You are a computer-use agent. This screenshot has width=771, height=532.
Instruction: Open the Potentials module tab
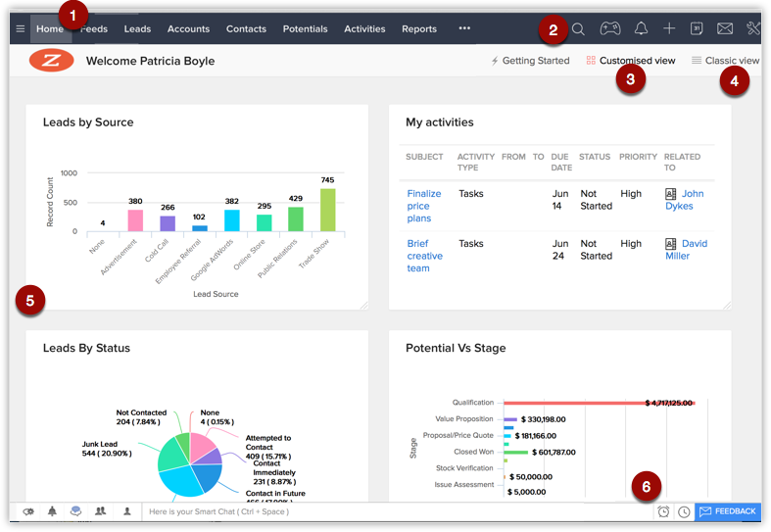coord(305,29)
